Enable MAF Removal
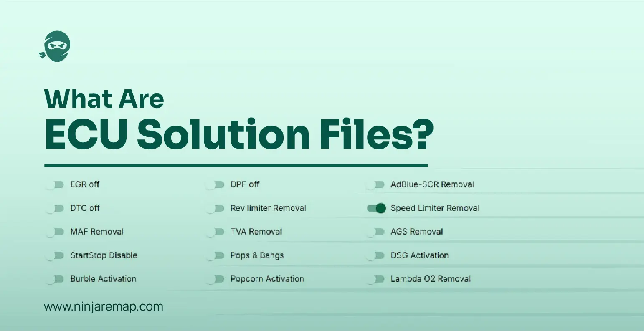This screenshot has height=331, width=644. point(56,232)
